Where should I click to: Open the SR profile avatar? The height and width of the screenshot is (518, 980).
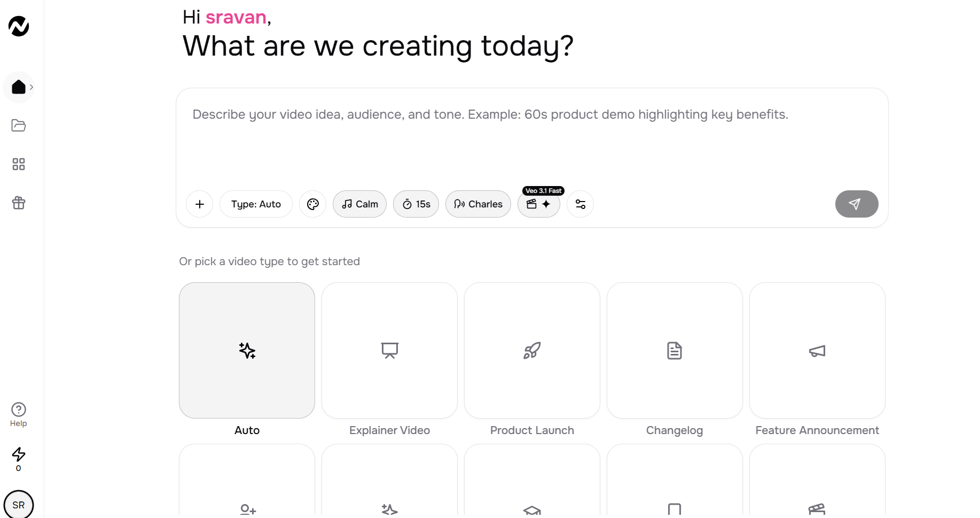point(19,504)
